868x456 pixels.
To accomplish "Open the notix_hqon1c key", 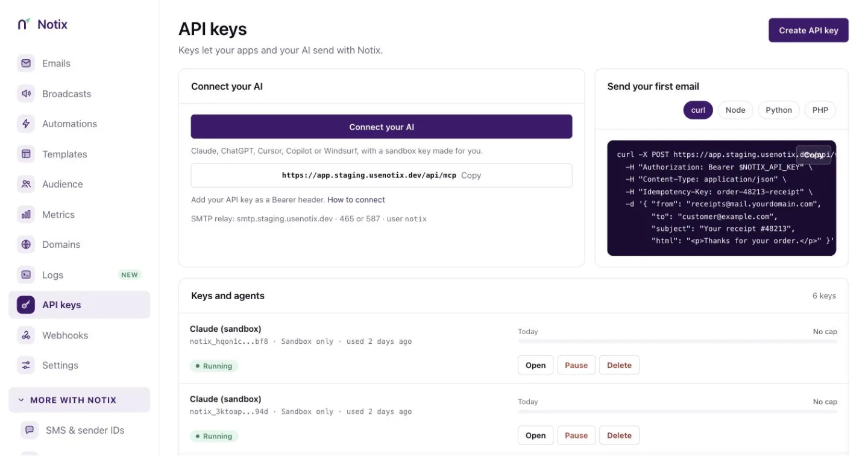I will pyautogui.click(x=535, y=365).
